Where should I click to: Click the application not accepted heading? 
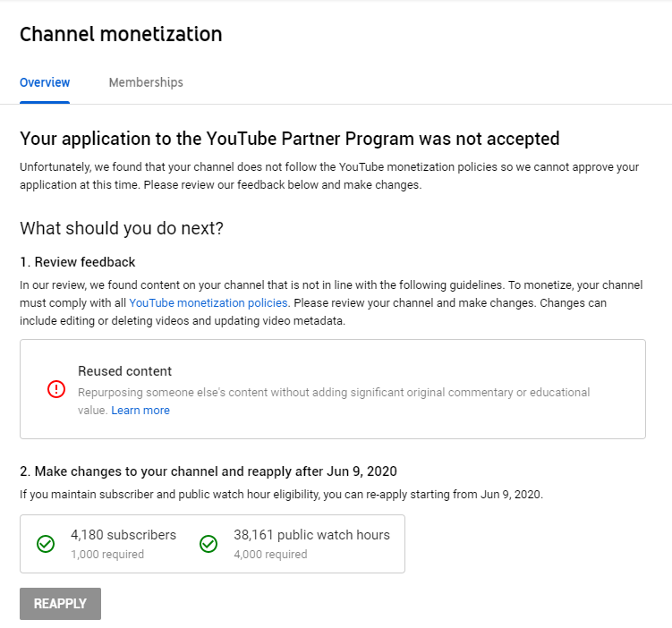290,139
